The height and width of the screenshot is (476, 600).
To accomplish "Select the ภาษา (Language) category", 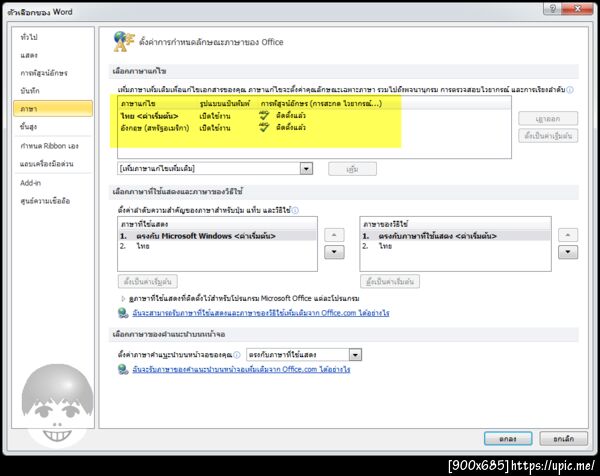I will pos(53,109).
